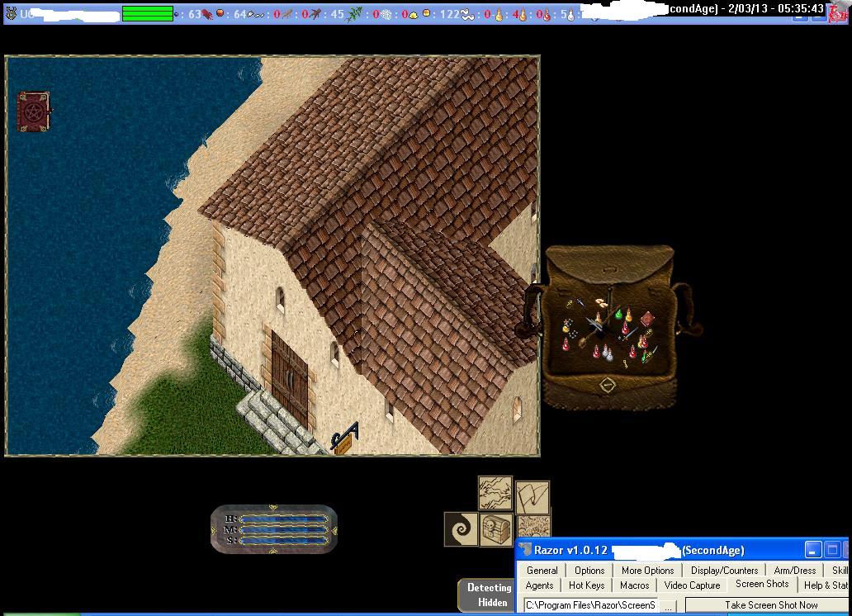Click the green health bar in title

coord(148,13)
